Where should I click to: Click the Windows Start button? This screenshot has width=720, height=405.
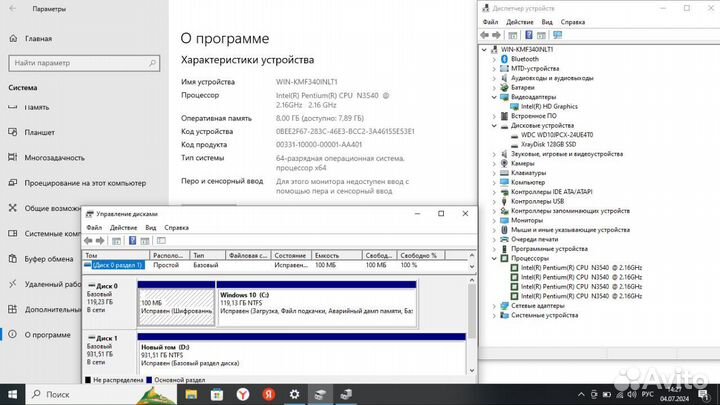click(12, 394)
